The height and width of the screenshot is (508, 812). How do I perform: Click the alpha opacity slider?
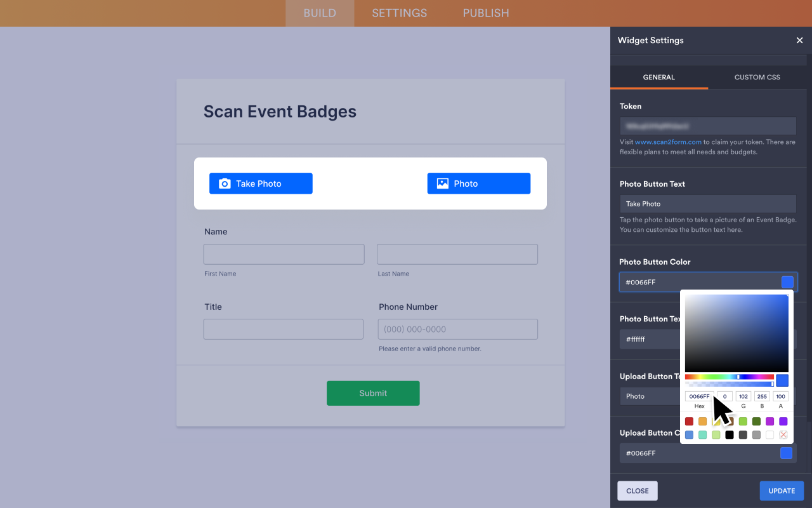pyautogui.click(x=729, y=384)
